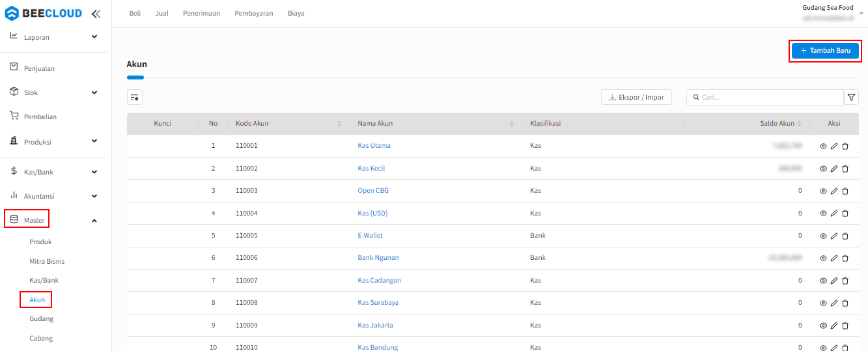Delete Kas Jakarta with trash icon

coord(845,326)
